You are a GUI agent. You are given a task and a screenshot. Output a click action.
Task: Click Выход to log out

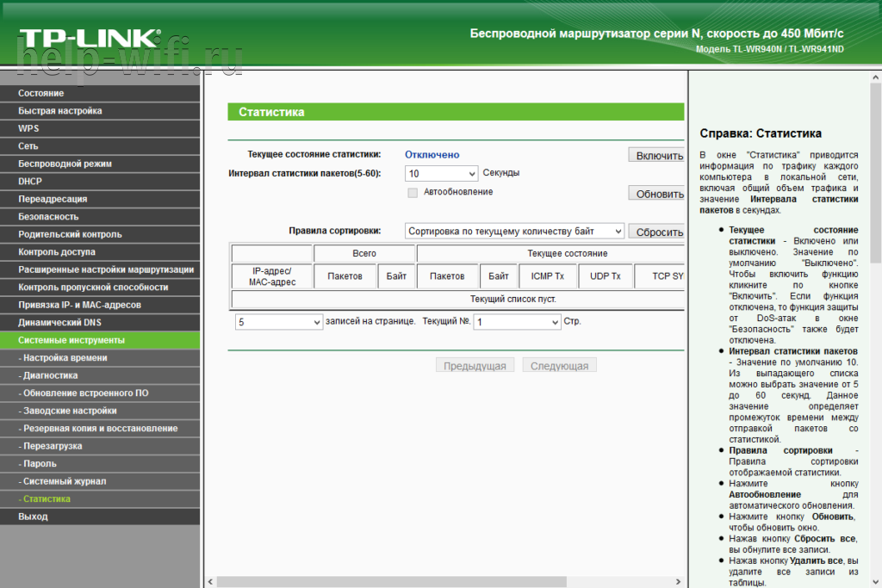coord(34,517)
